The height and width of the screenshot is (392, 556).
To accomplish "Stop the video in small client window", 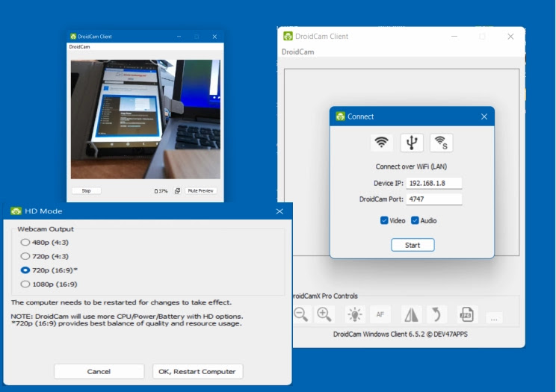I will click(x=86, y=190).
